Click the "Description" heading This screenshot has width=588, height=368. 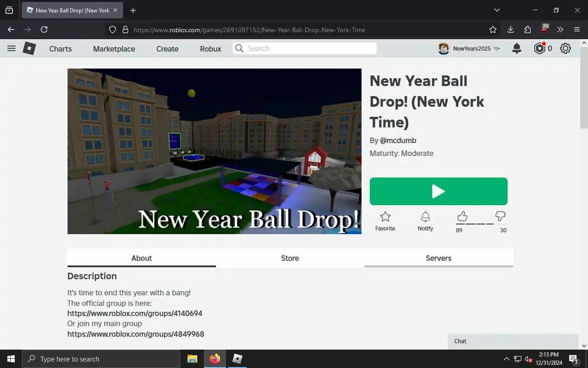coord(92,276)
